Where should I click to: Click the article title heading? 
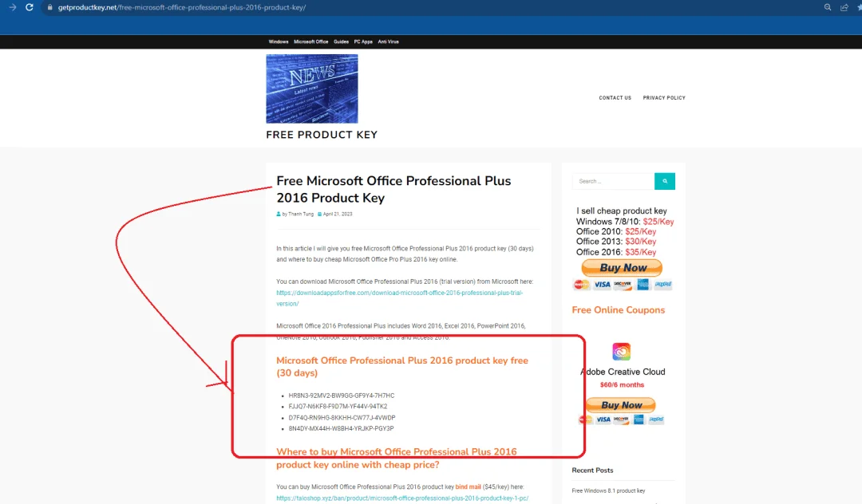393,190
